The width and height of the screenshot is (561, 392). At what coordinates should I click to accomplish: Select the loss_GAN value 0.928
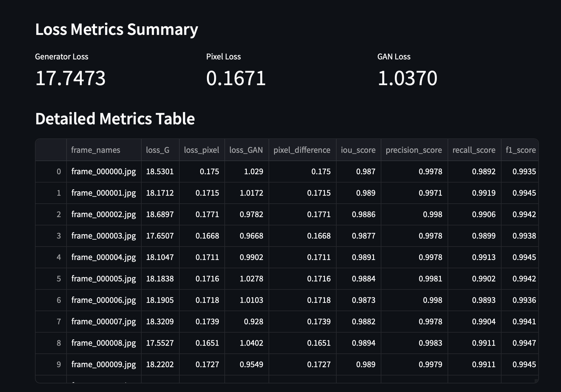point(253,322)
